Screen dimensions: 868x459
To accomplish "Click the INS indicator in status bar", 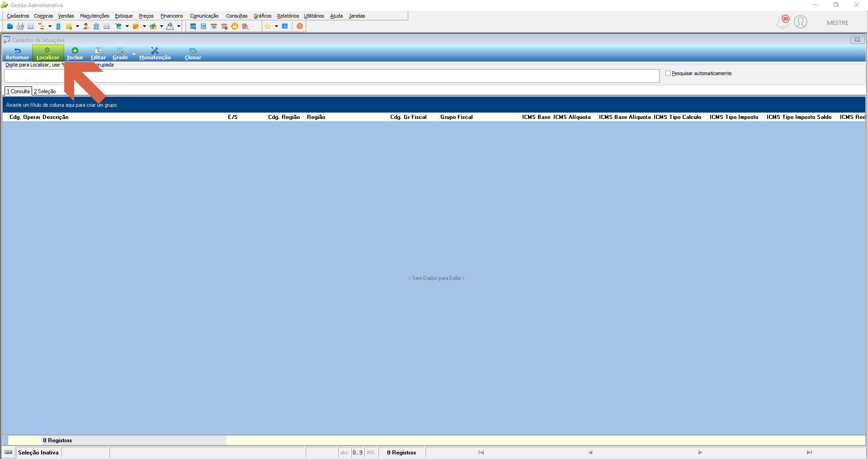I will 371,453.
